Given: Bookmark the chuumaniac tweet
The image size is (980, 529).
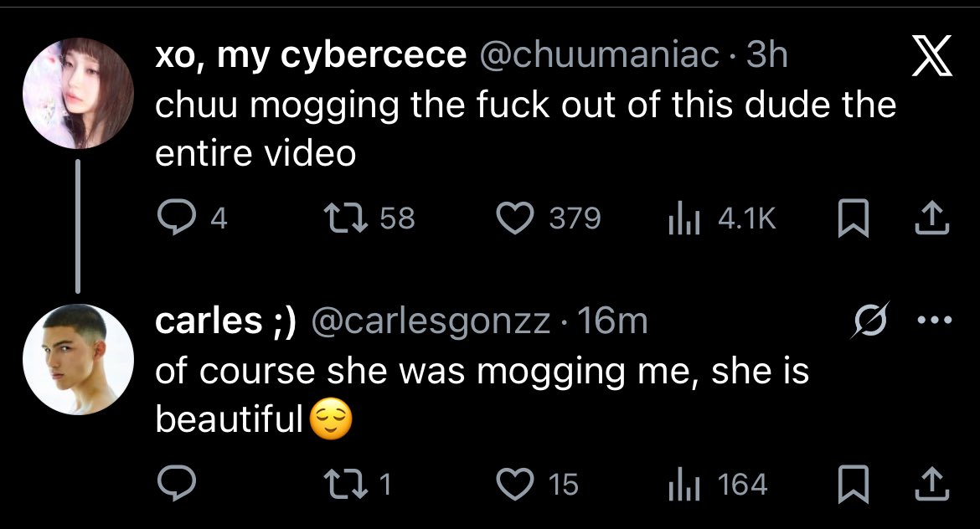Looking at the screenshot, I should point(851,218).
